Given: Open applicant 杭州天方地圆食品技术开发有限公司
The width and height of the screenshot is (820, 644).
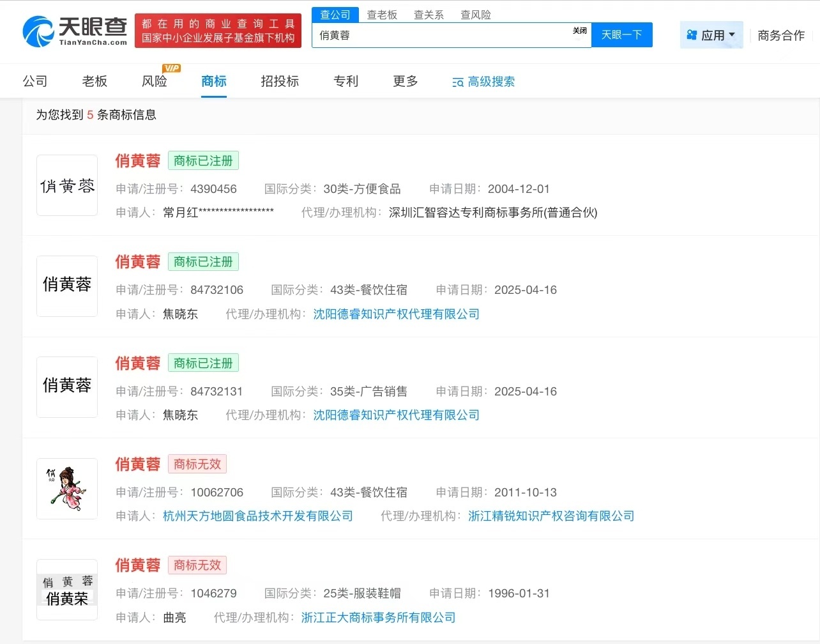Looking at the screenshot, I should (x=258, y=516).
